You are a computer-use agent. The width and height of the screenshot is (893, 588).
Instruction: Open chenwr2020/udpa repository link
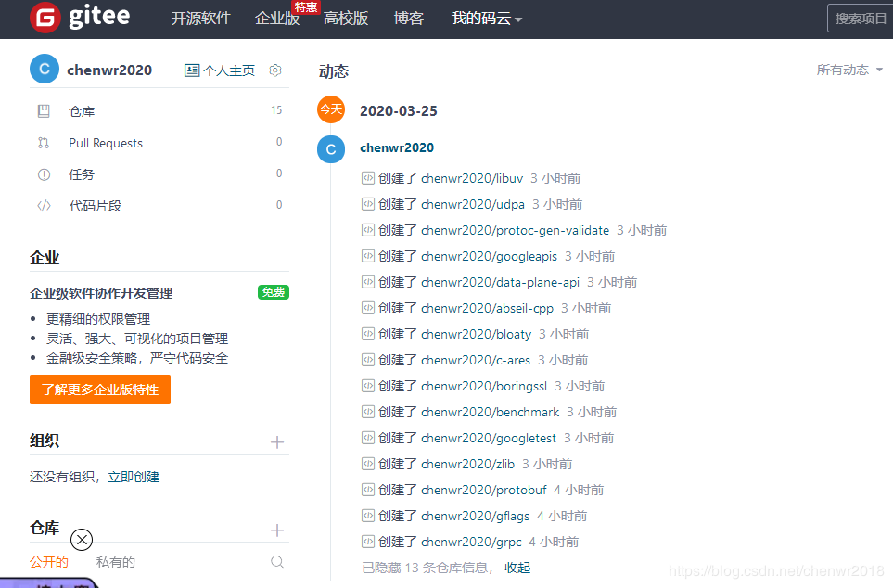tap(473, 205)
